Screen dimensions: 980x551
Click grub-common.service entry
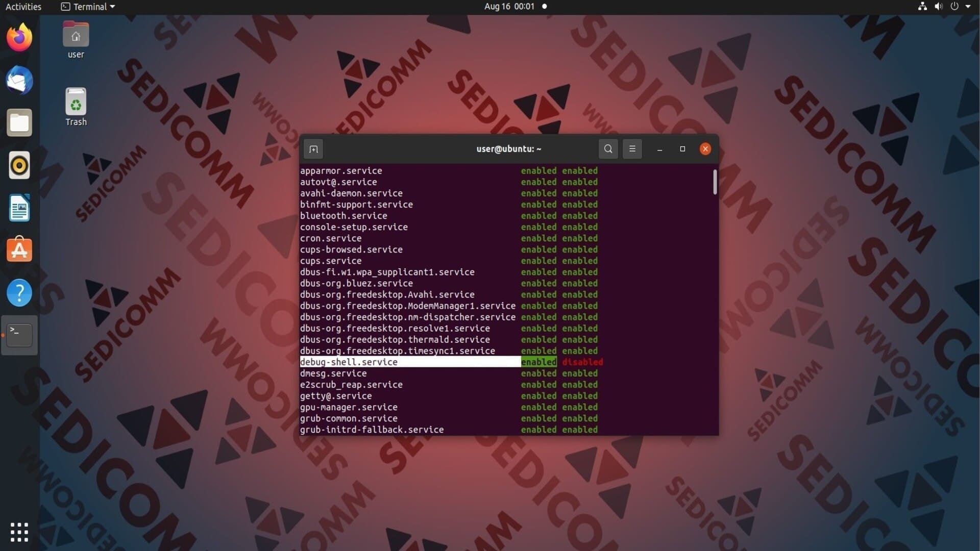[x=349, y=418]
